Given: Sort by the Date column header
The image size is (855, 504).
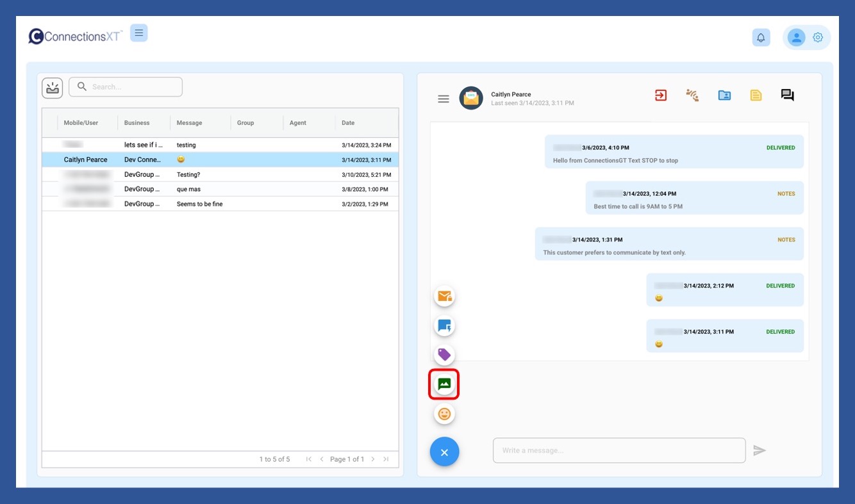Looking at the screenshot, I should pos(348,123).
